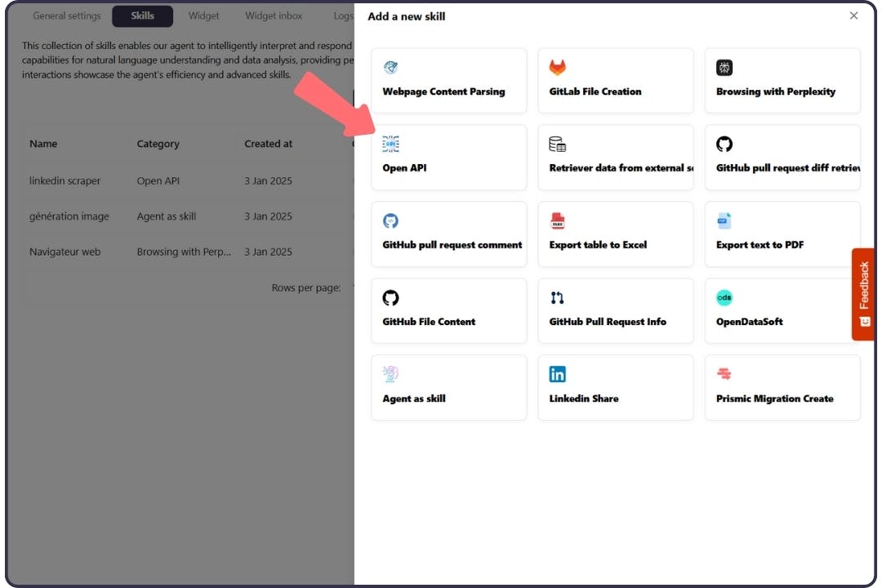This screenshot has width=882, height=588.
Task: Pick the GitHub File Content skill
Action: pos(449,310)
